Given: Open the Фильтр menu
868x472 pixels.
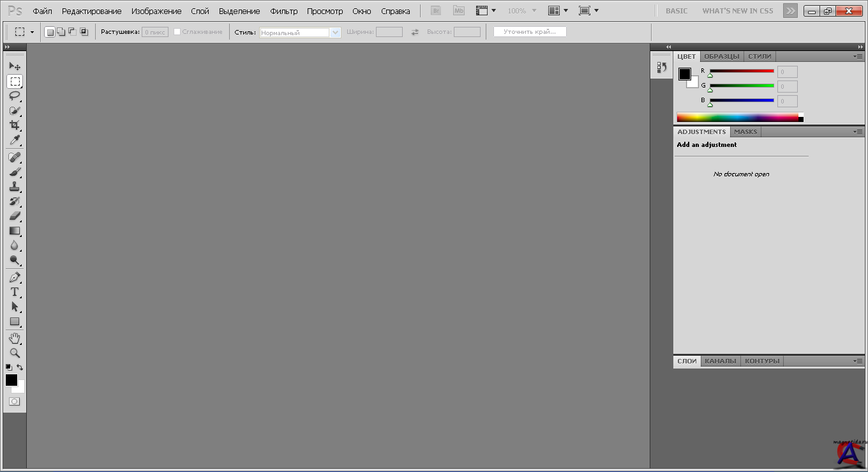Looking at the screenshot, I should click(283, 11).
